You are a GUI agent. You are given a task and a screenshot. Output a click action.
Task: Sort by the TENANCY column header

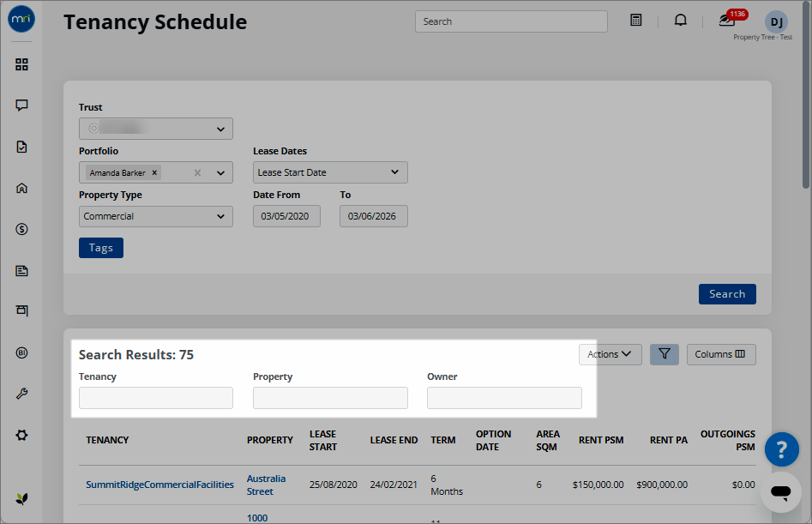107,440
